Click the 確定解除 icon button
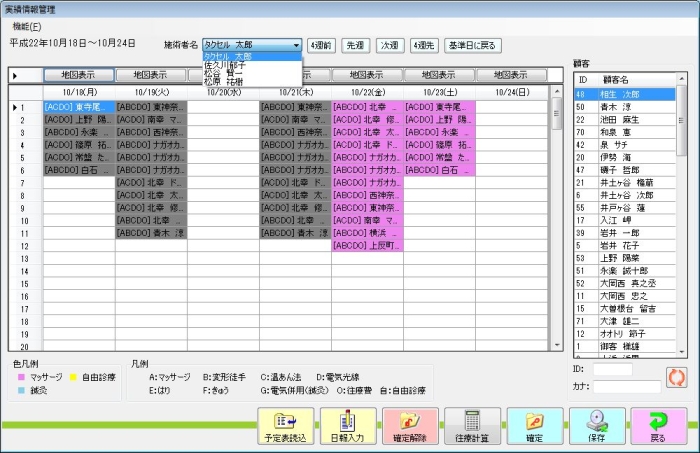This screenshot has width=700, height=453. pyautogui.click(x=410, y=426)
